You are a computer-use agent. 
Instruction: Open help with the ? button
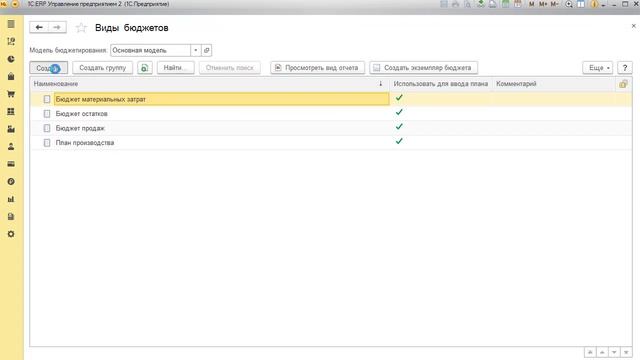click(x=624, y=68)
